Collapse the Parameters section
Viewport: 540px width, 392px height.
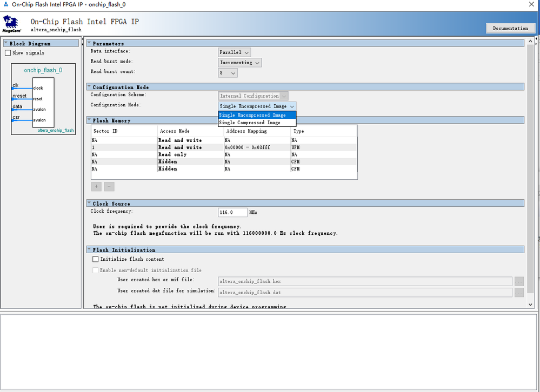[89, 43]
